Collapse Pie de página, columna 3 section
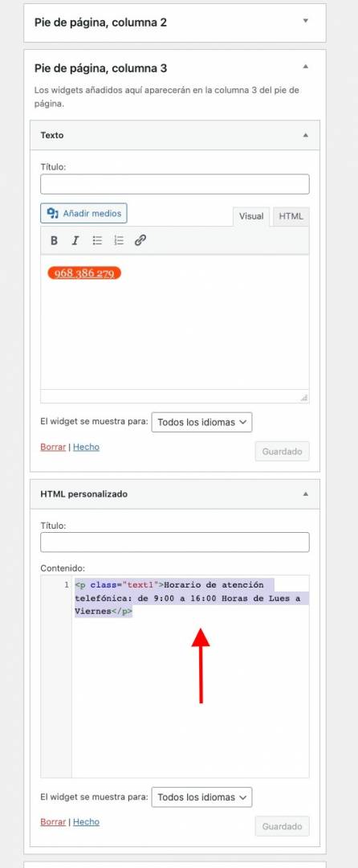The image size is (358, 868). 306,67
